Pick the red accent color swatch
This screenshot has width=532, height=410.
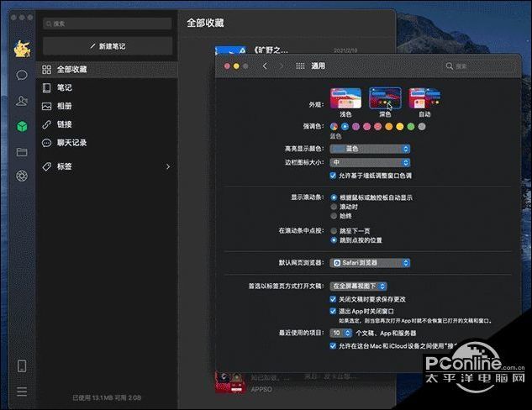pyautogui.click(x=378, y=127)
